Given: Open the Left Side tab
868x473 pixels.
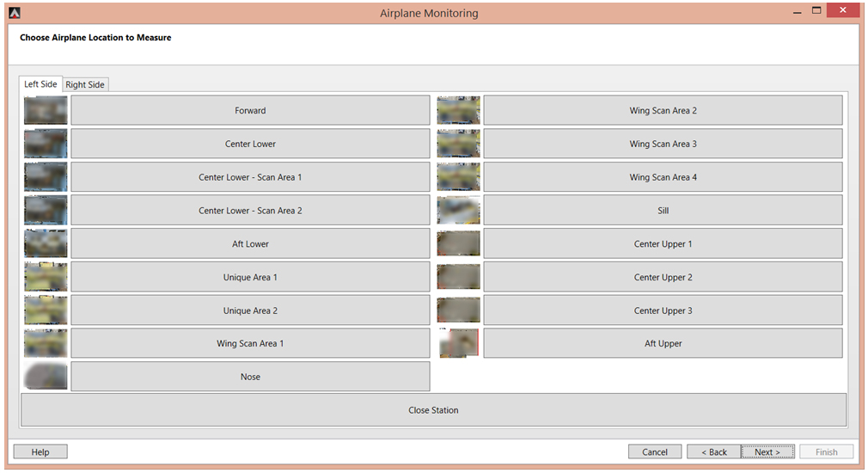Looking at the screenshot, I should pos(40,83).
